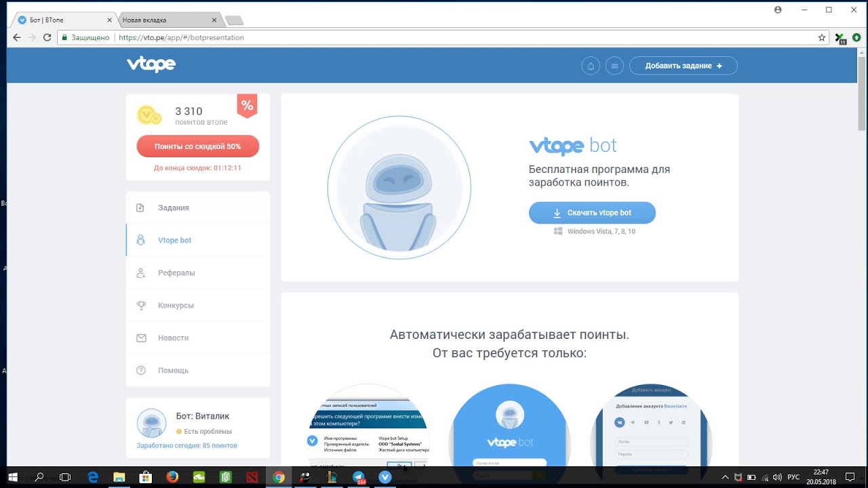The width and height of the screenshot is (868, 488).
Task: Click 'Есть проблемы' status text
Action: 208,431
